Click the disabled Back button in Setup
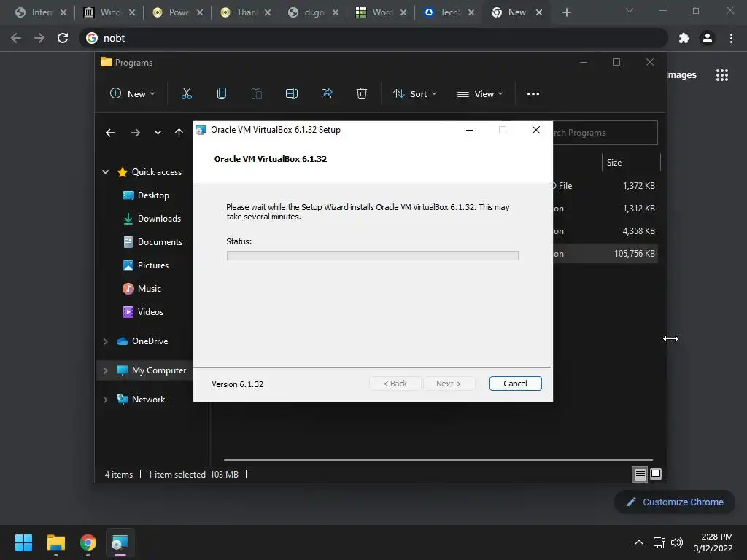Image resolution: width=747 pixels, height=560 pixels. (x=395, y=384)
